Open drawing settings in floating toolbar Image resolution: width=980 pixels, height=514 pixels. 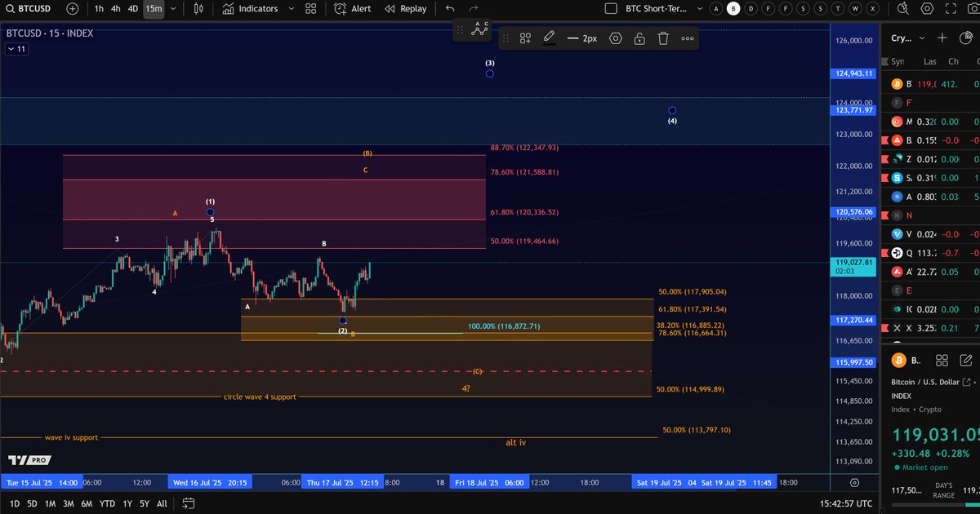pos(615,38)
